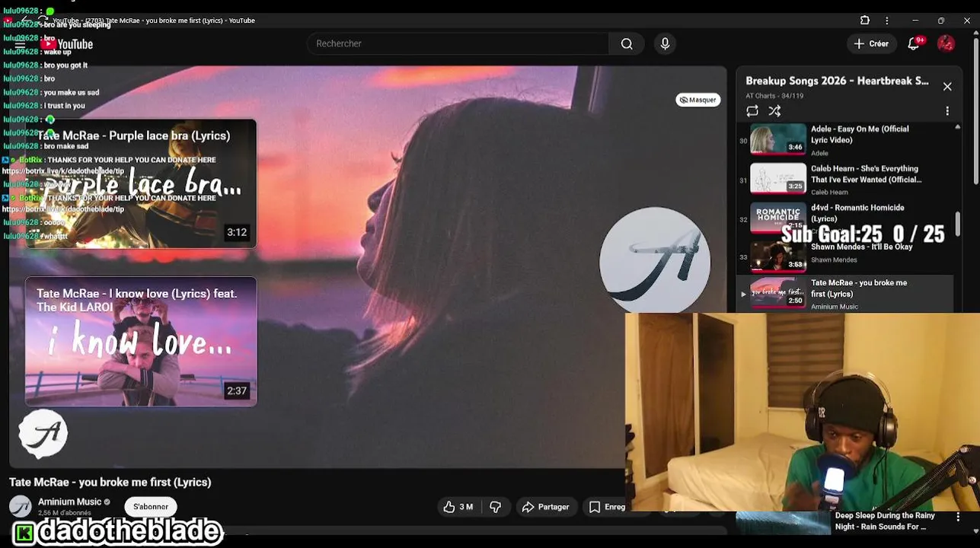Screen dimensions: 980x548
Task: Play d4vd - Romantic Homicide playlist item
Action: pyautogui.click(x=845, y=218)
